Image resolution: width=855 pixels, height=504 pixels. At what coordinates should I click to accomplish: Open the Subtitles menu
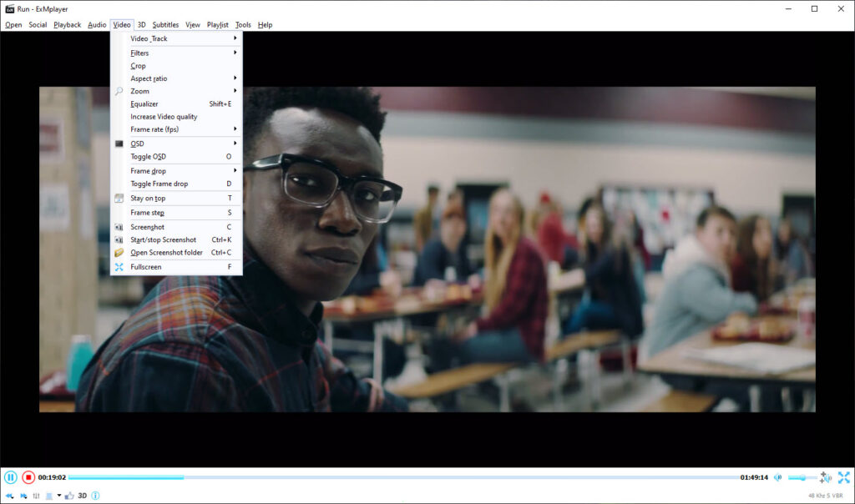[165, 24]
